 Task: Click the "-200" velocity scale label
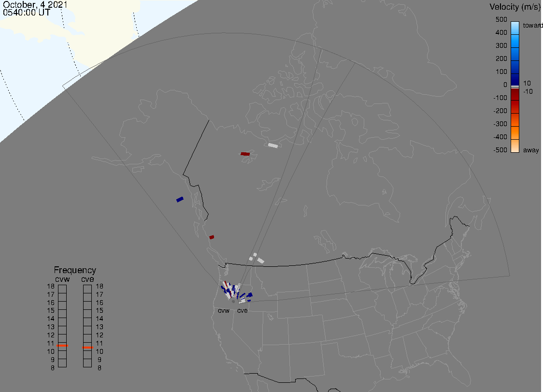coord(500,111)
